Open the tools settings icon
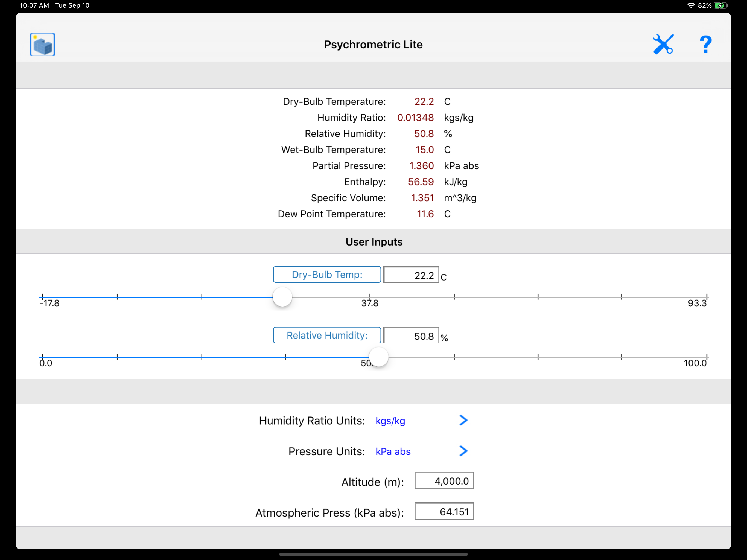Image resolution: width=747 pixels, height=560 pixels. [663, 44]
